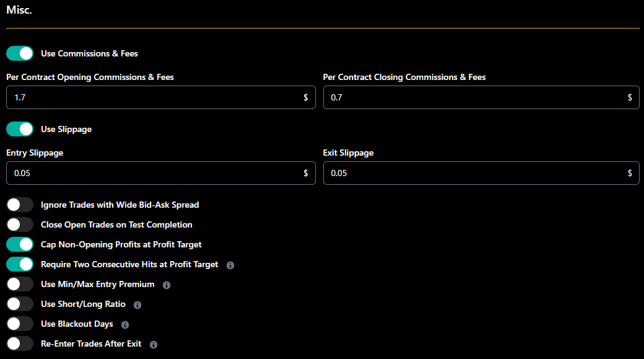644x359 pixels.
Task: Open info icon for Require Two Consecutive Hits
Action: (x=230, y=265)
